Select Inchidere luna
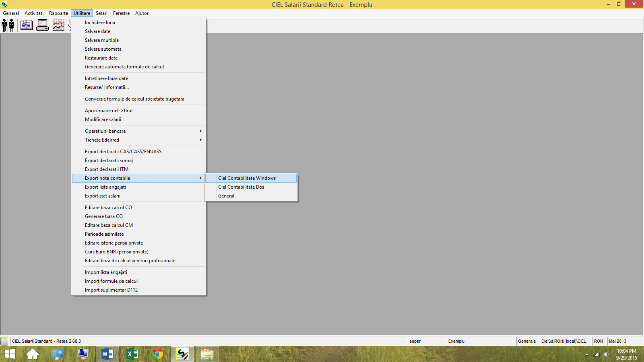644x362 pixels. [x=138, y=23]
